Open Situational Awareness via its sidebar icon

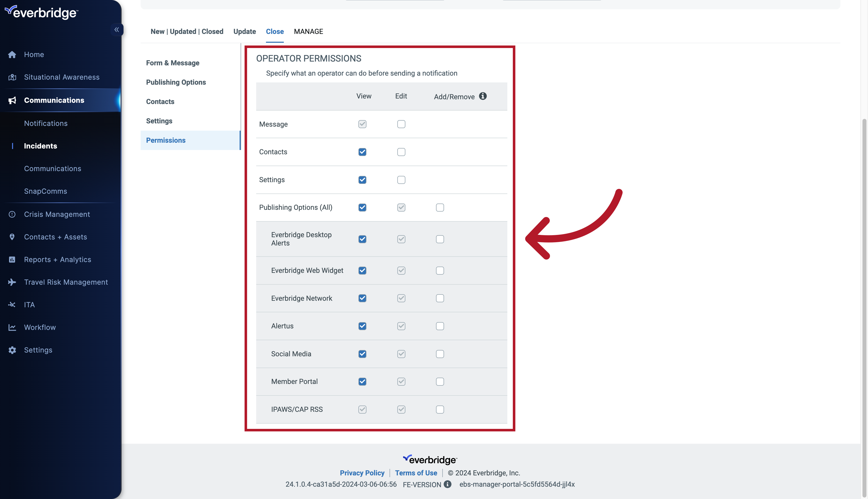click(12, 77)
